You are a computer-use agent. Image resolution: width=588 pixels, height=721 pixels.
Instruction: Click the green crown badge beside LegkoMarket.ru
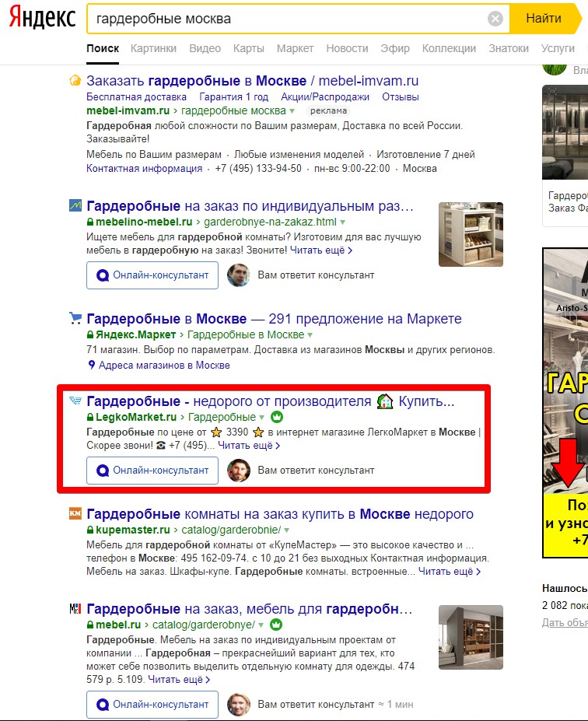(x=277, y=417)
